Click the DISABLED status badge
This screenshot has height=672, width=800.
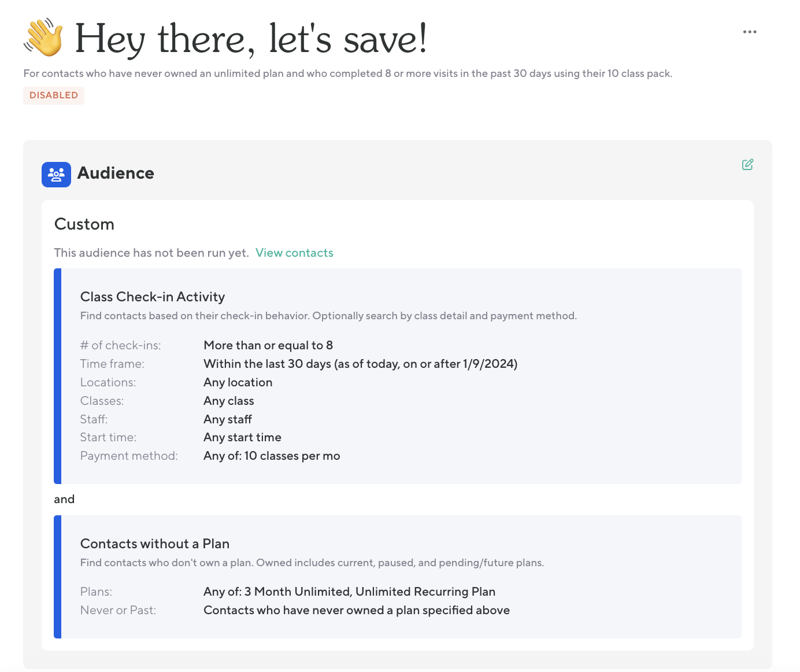(x=54, y=95)
